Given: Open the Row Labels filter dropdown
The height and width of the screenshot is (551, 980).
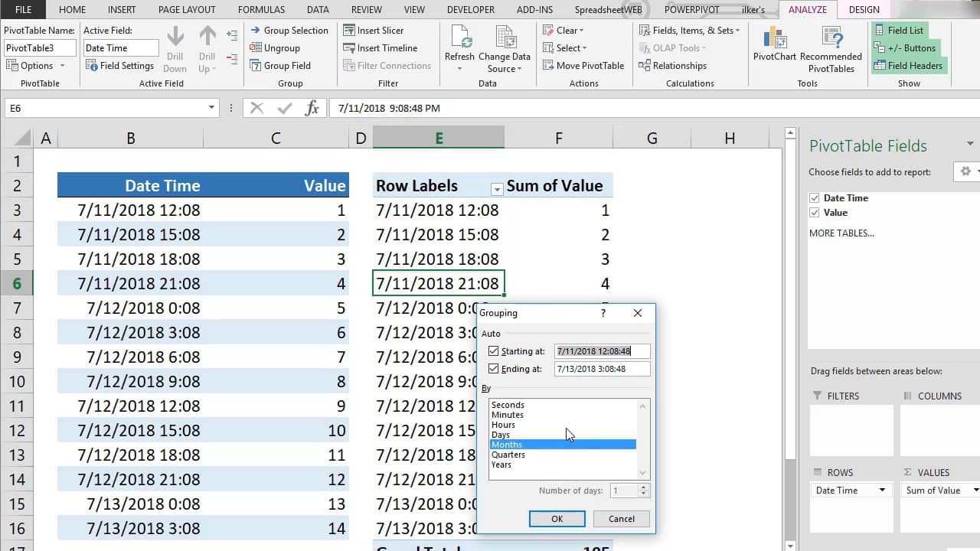Looking at the screenshot, I should coord(497,189).
